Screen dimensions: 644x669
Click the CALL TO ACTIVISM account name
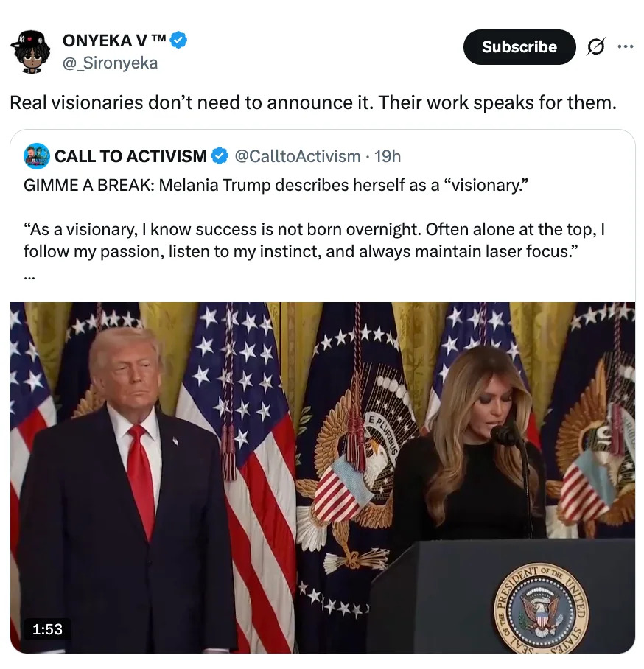pyautogui.click(x=130, y=156)
